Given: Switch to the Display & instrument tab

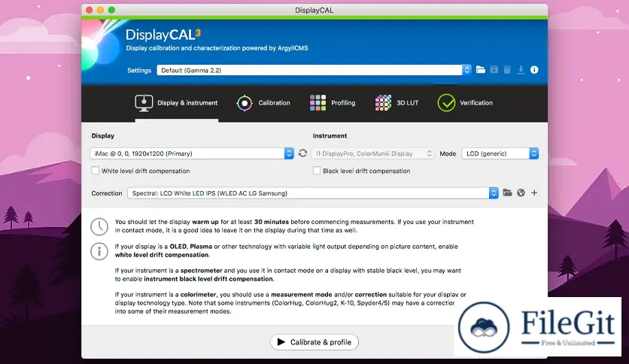Looking at the screenshot, I should click(177, 103).
